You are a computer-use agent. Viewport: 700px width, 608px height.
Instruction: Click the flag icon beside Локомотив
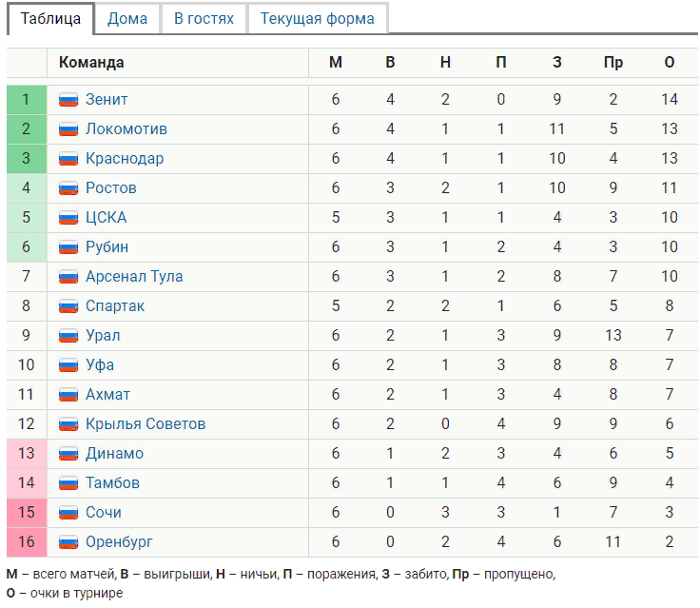pyautogui.click(x=68, y=129)
